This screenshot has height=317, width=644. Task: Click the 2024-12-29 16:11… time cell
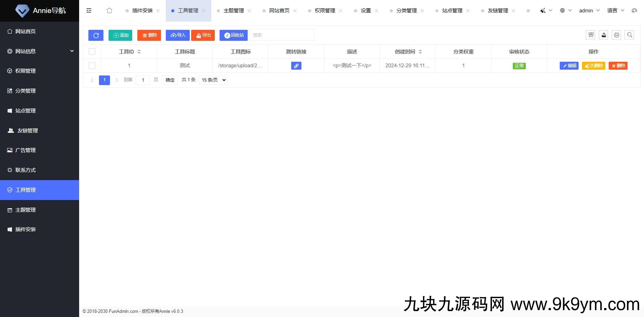407,66
